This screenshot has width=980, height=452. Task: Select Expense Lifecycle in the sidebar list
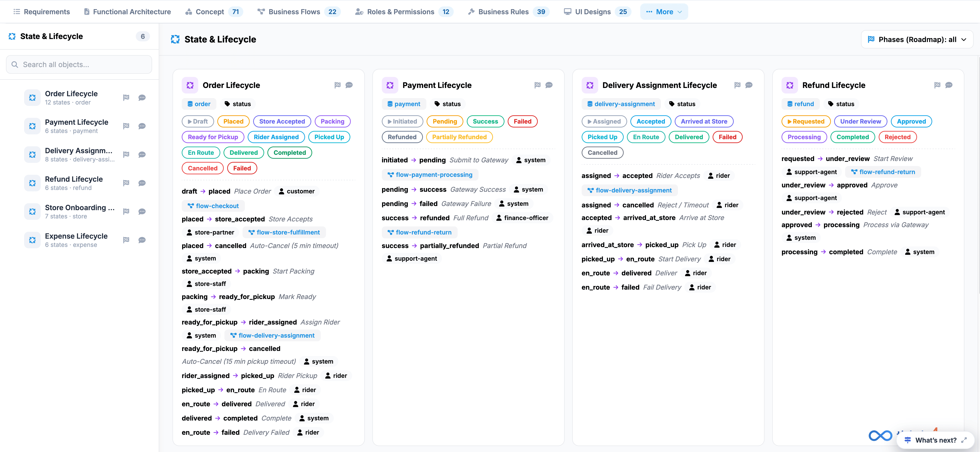coord(79,240)
